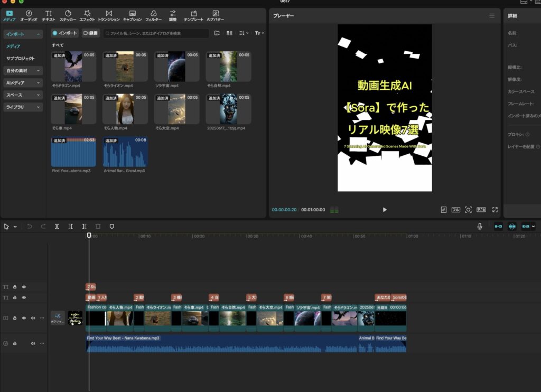This screenshot has width=541, height=392.
Task: Click the media search field
Action: (156, 33)
